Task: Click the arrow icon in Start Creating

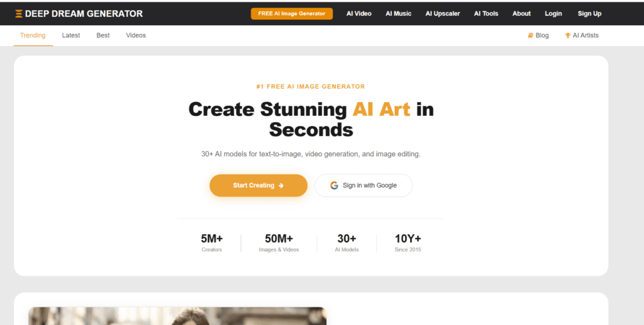Action: (281, 186)
